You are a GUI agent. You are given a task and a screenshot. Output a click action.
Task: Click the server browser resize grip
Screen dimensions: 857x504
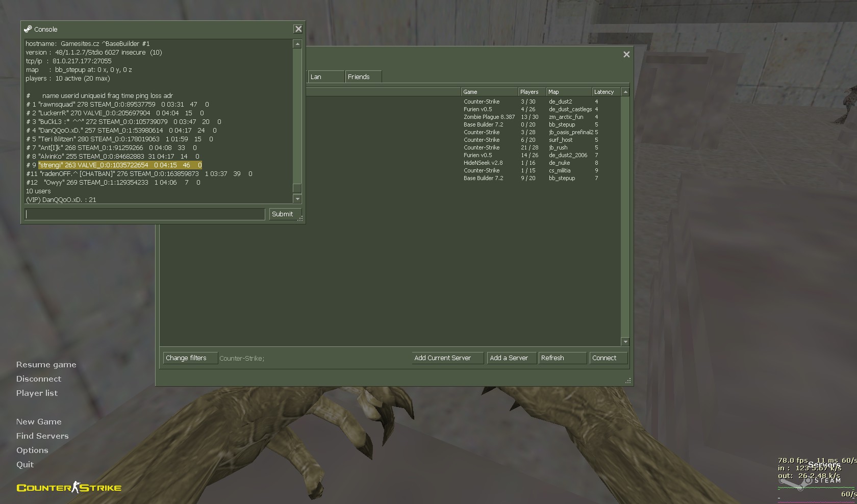tap(628, 381)
